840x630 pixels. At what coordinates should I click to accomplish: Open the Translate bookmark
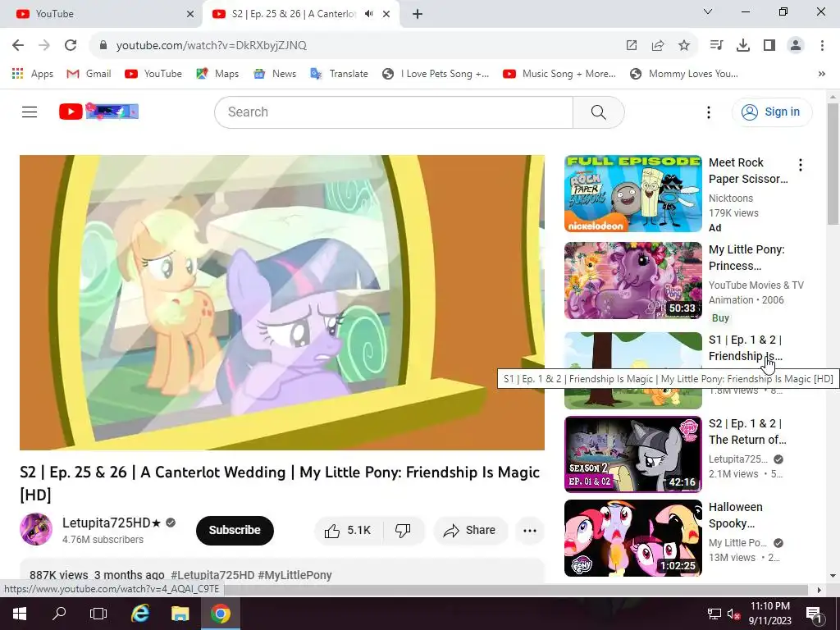339,74
